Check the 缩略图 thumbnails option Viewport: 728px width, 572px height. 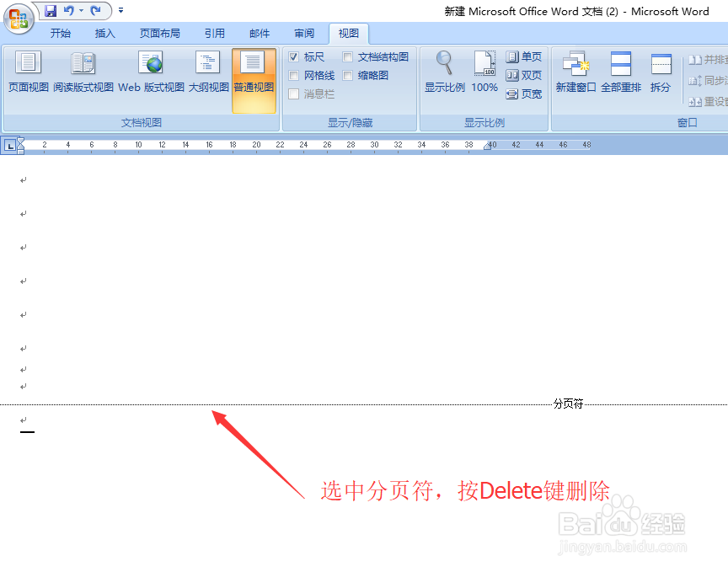coord(347,75)
